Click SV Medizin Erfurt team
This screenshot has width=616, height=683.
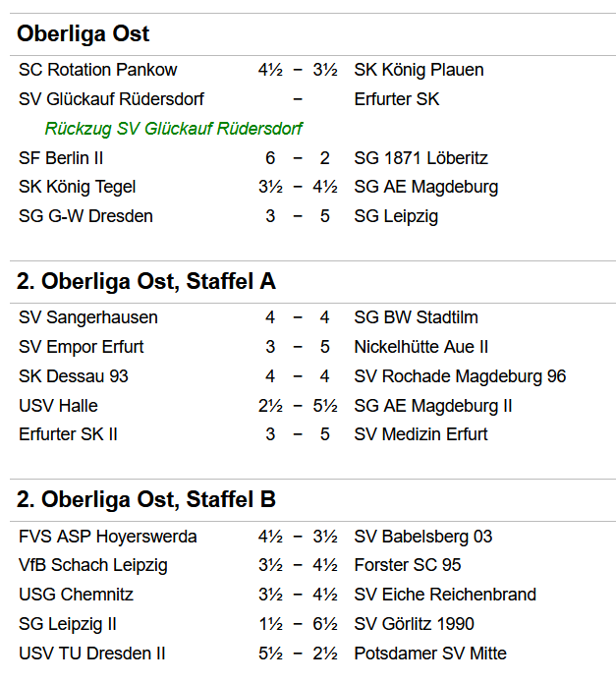[420, 434]
